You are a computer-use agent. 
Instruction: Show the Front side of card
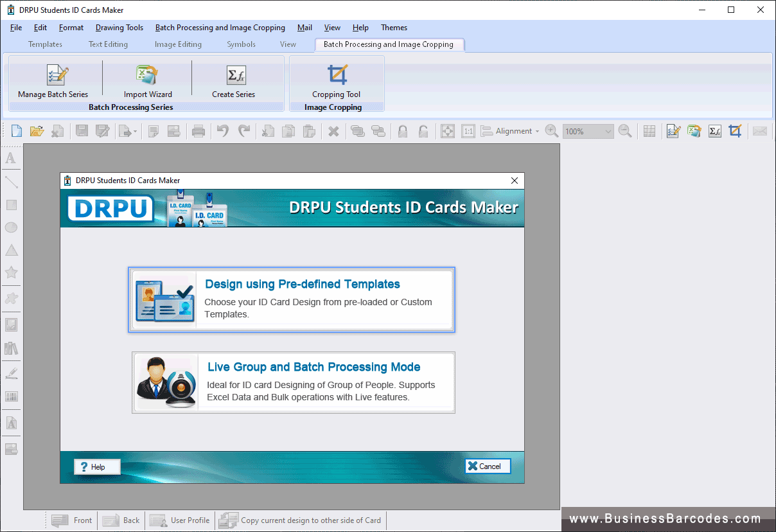[72, 520]
